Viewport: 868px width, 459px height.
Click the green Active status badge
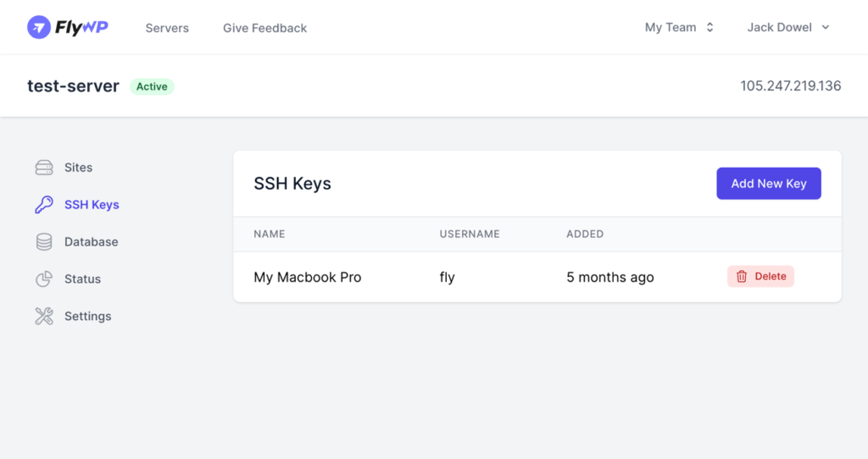coord(152,87)
